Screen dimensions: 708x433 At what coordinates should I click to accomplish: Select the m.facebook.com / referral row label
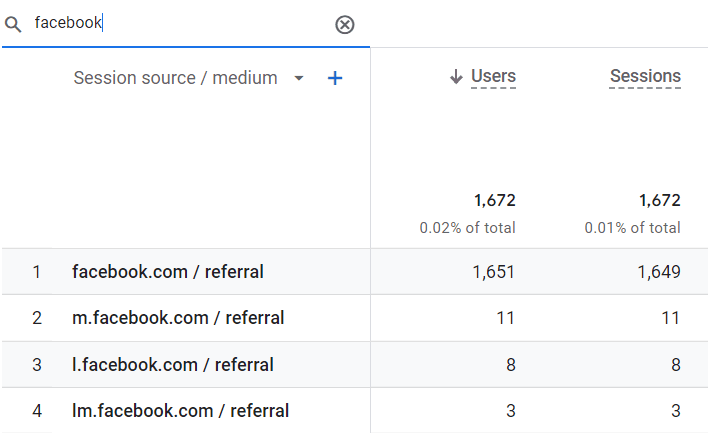pos(178,318)
